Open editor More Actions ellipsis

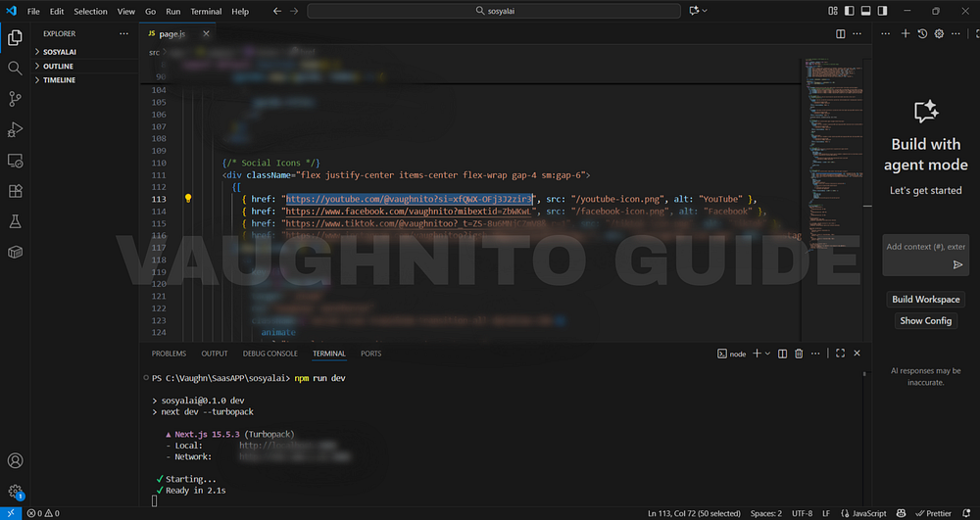click(x=857, y=33)
